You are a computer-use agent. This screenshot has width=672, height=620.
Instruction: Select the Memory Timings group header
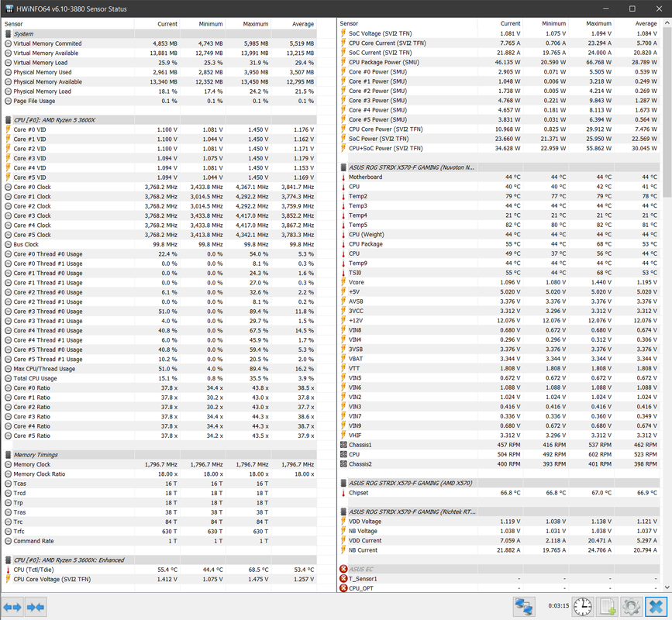pos(160,455)
